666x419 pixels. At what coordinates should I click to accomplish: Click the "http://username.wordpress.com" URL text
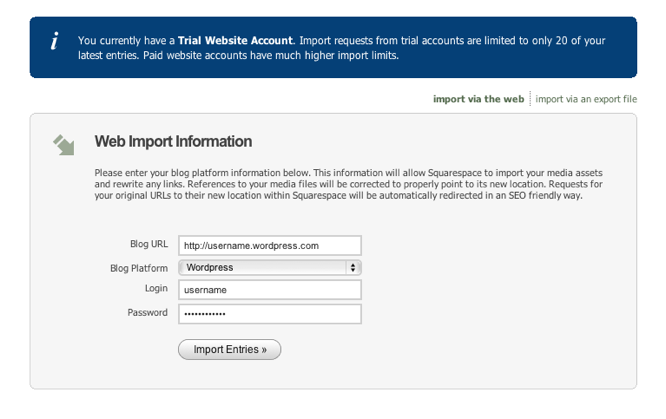click(x=250, y=245)
